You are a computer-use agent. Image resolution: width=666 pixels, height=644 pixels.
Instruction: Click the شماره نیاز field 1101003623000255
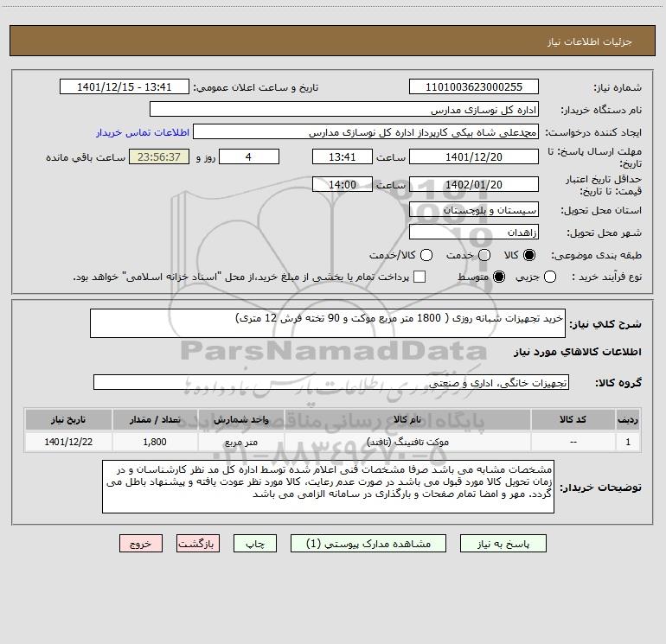pos(474,87)
